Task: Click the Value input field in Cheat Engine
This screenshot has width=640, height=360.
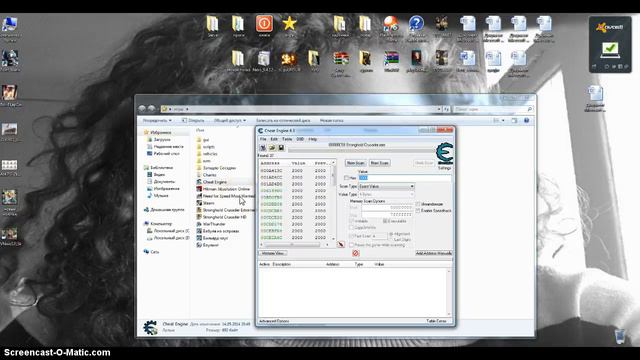Action: 405,178
